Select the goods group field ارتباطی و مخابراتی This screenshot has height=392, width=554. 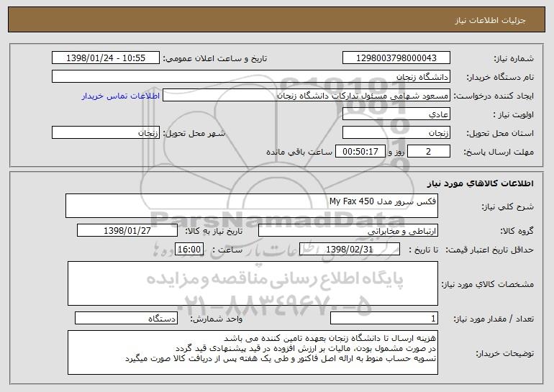pos(348,231)
